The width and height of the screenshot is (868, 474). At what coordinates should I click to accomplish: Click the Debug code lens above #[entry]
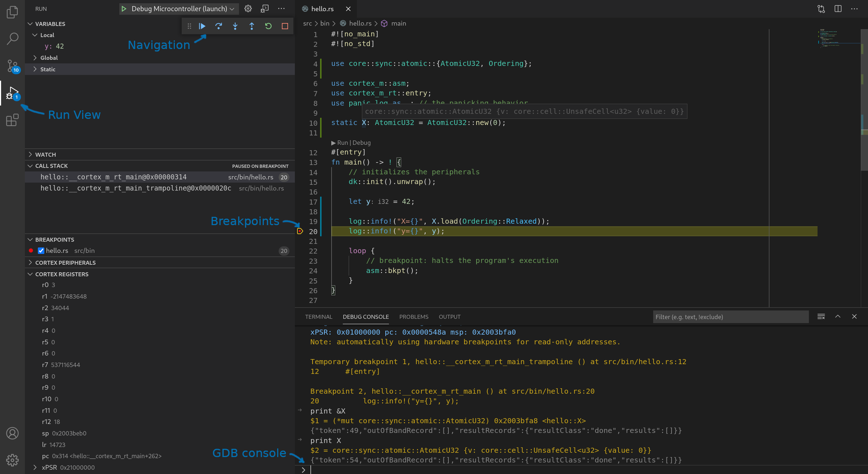[x=362, y=143]
